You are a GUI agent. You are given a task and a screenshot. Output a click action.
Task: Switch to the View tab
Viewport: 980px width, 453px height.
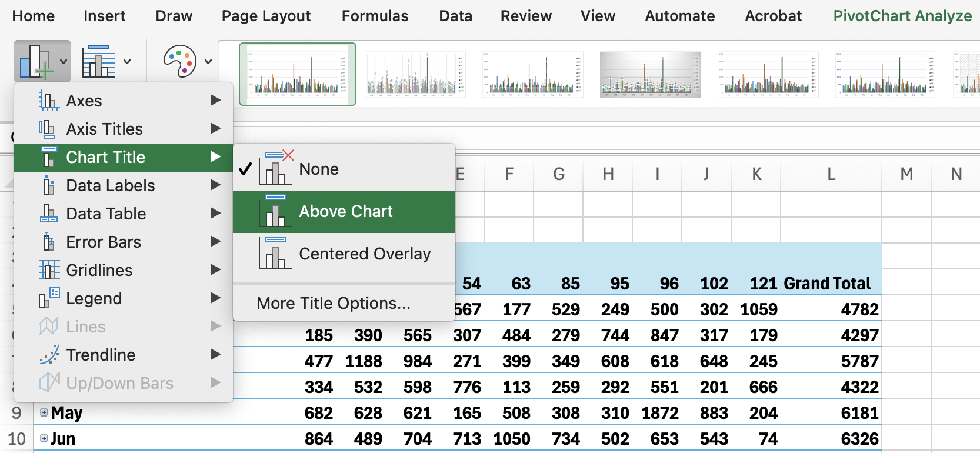coord(598,16)
